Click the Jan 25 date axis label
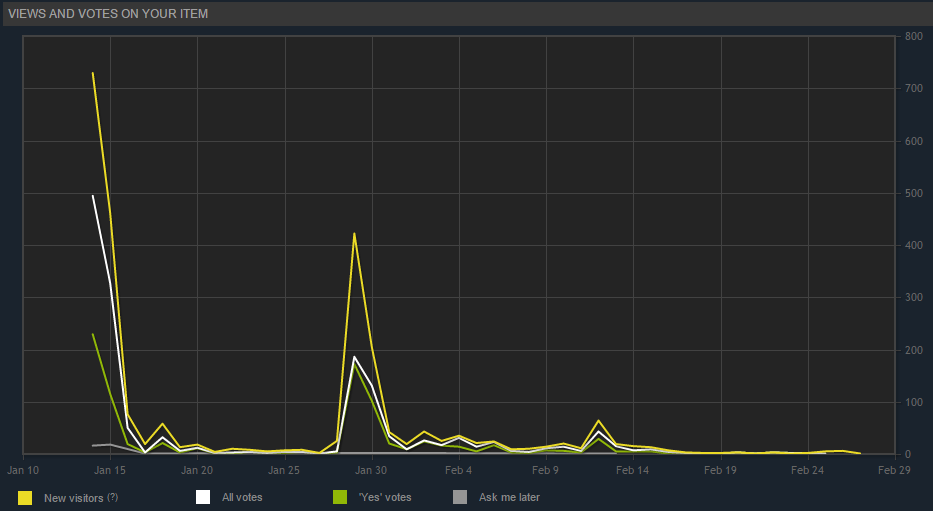This screenshot has height=511, width=933. pos(284,470)
